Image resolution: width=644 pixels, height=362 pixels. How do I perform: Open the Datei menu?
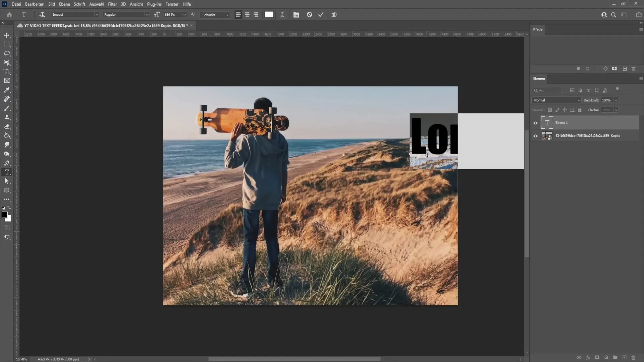point(16,4)
